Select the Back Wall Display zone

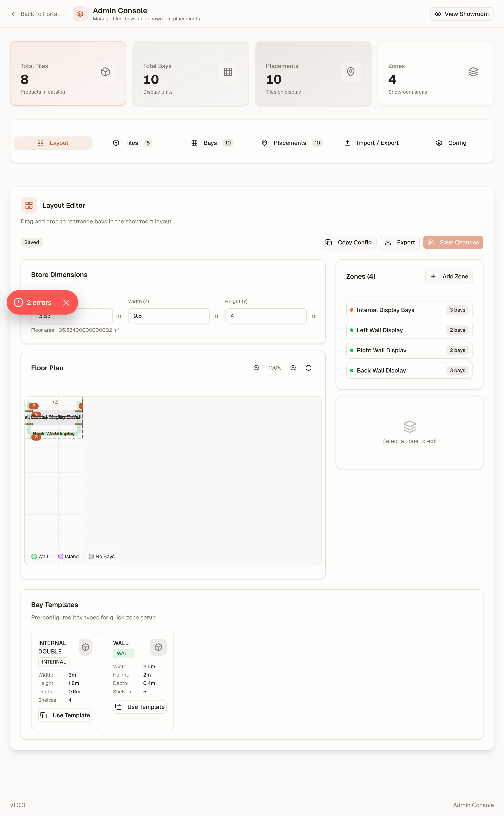pos(409,370)
